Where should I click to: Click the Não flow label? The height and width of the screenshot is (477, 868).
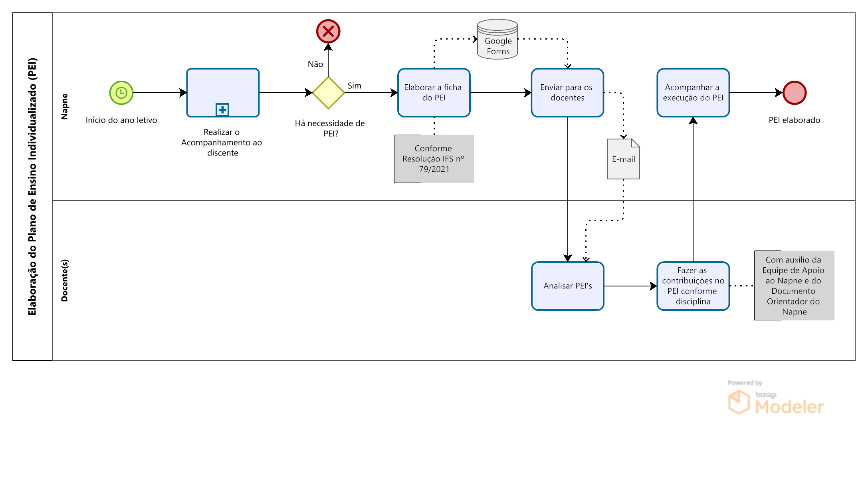(x=315, y=64)
